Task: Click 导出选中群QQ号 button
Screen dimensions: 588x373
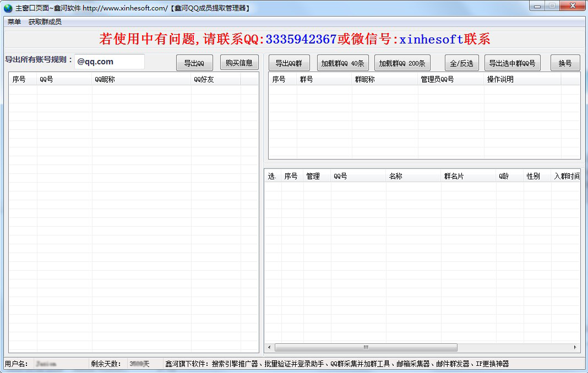Action: (512, 63)
